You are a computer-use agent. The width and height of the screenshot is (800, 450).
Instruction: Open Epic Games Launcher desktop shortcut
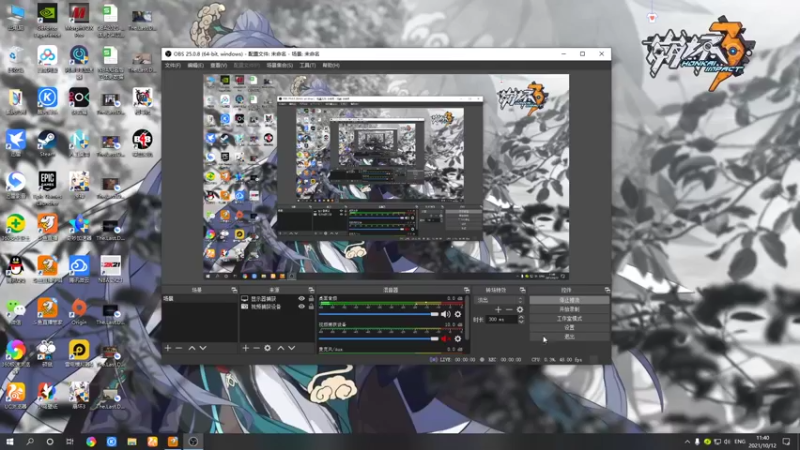[x=47, y=189]
